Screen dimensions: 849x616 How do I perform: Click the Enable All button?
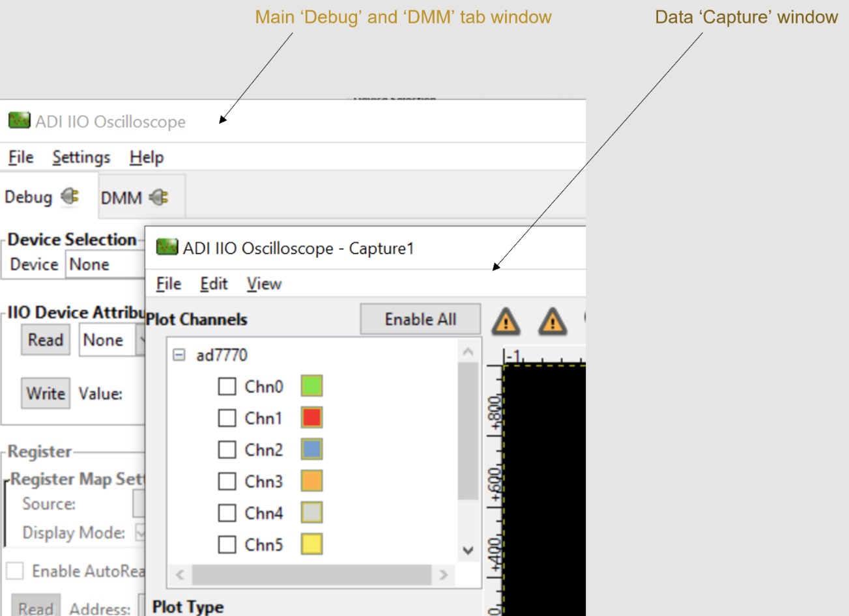(420, 319)
